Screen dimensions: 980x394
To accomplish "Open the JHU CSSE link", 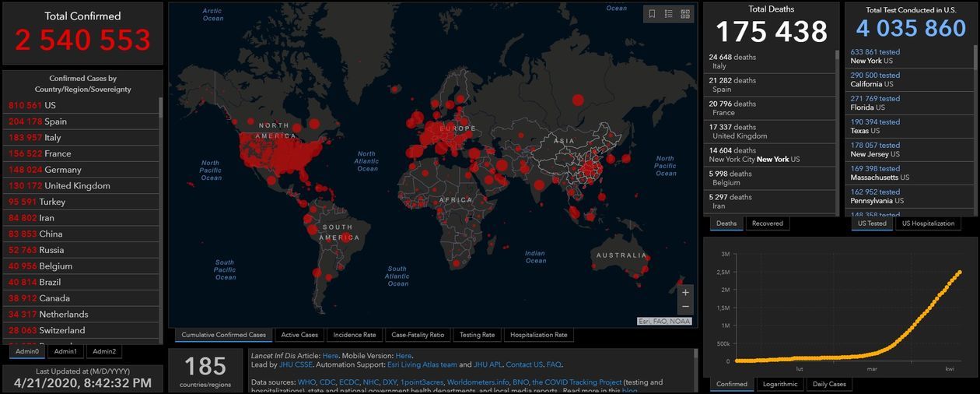I will pos(292,364).
